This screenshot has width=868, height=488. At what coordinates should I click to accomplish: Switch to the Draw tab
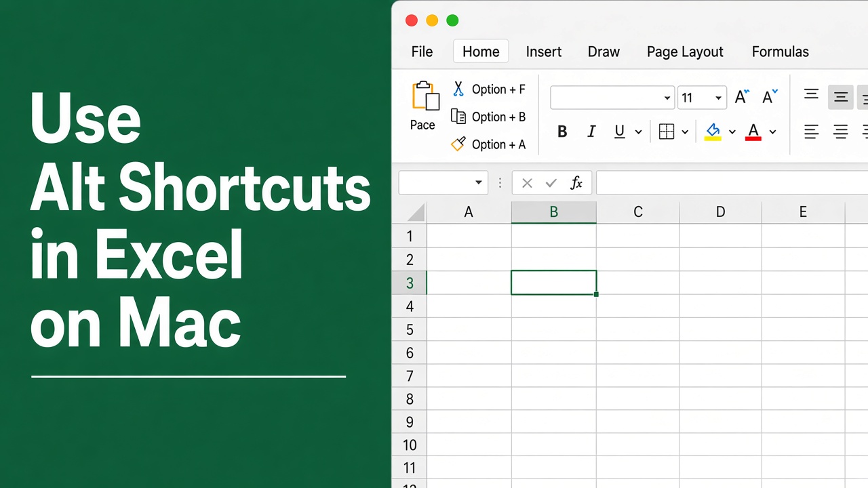604,52
